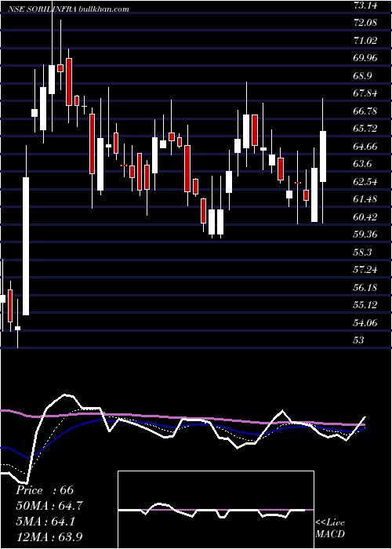Screen dimensions: 392x549
Task: Click the 69.96 price axis label
Action: coord(366,58)
